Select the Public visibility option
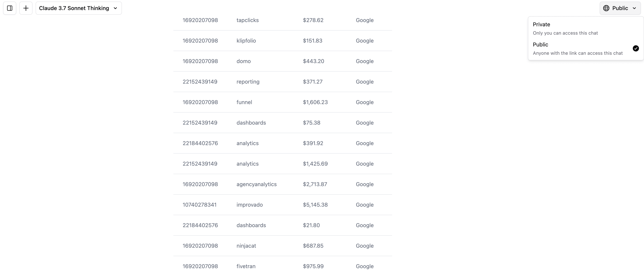 [x=540, y=45]
